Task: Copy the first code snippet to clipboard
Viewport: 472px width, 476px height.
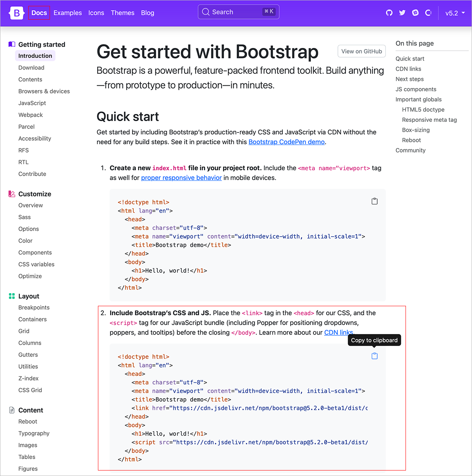Action: (x=374, y=201)
